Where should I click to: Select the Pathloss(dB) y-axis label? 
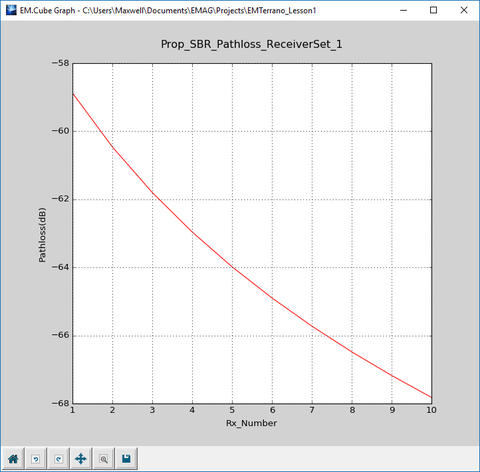click(x=42, y=235)
